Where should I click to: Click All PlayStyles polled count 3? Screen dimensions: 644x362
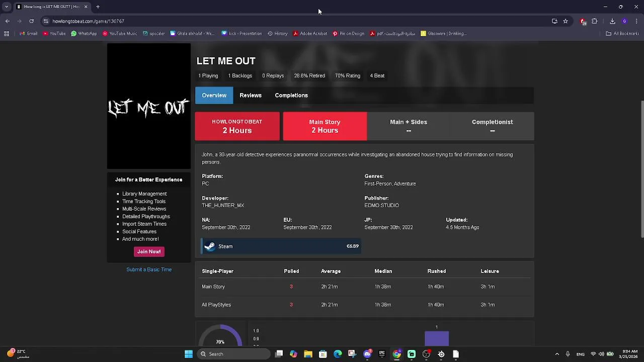coord(291,305)
